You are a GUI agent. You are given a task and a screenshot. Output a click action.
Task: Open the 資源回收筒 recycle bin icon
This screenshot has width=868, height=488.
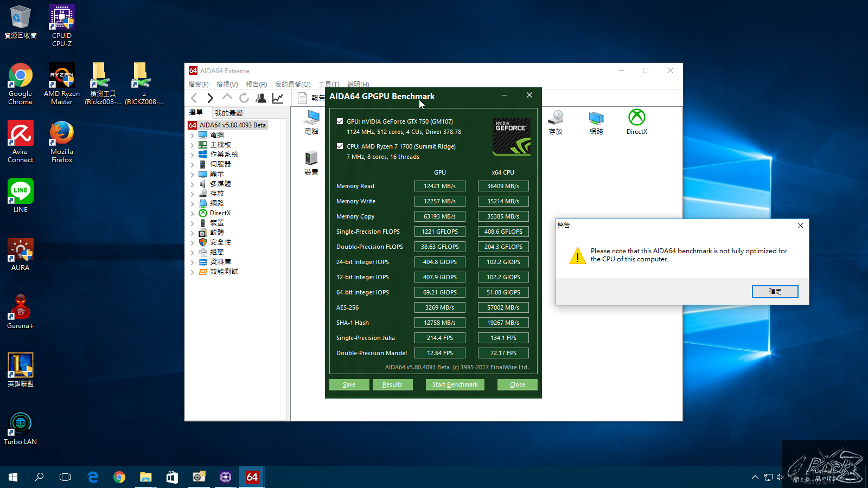(x=21, y=22)
